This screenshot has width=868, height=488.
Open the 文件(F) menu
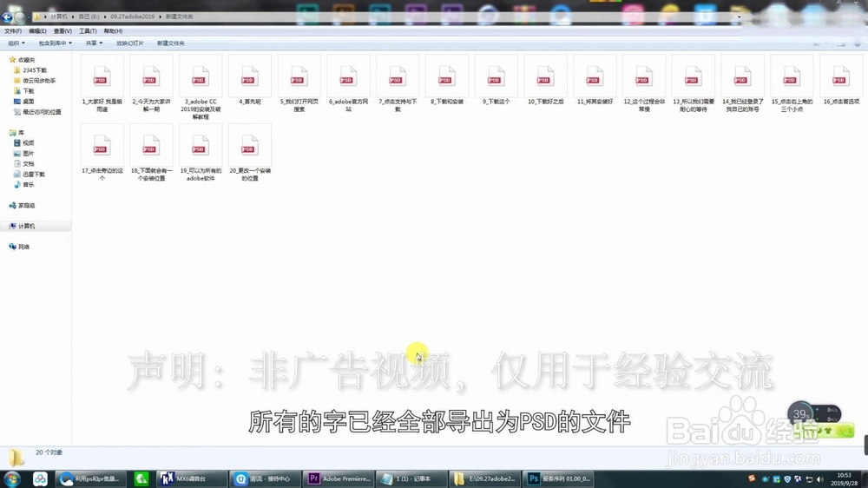coord(13,31)
